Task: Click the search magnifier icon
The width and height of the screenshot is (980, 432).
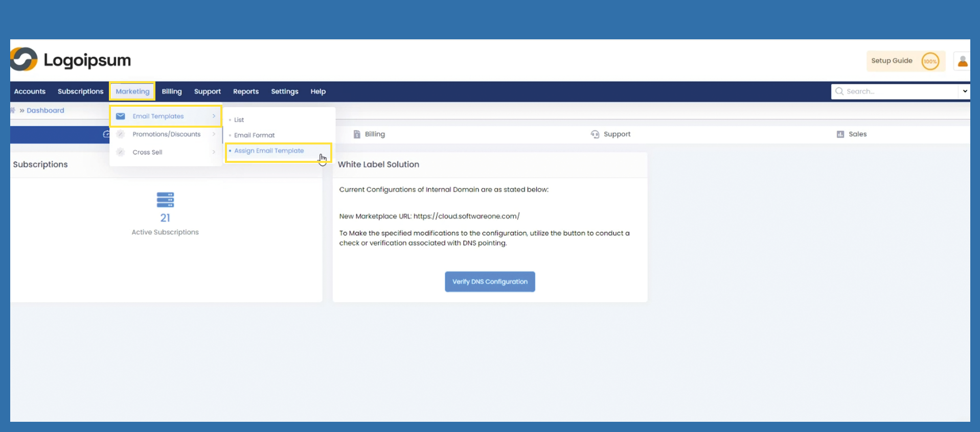Action: [839, 91]
